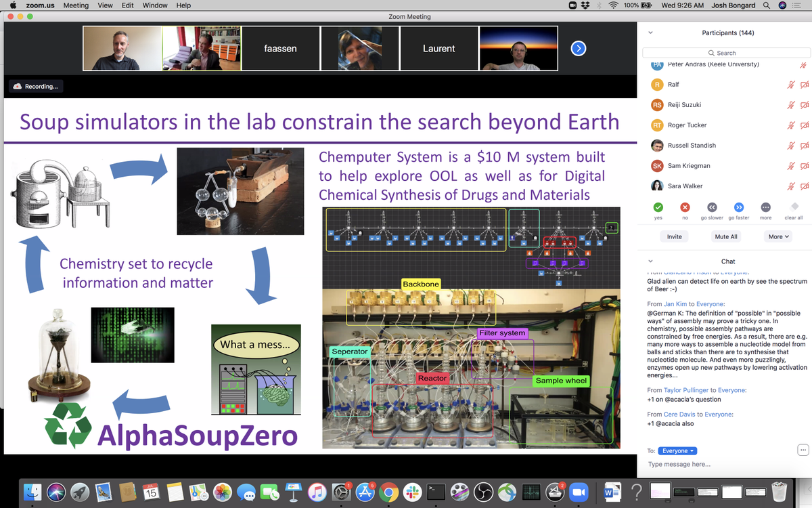
Task: Click Taylor Pullinger's name in chat
Action: pos(686,390)
